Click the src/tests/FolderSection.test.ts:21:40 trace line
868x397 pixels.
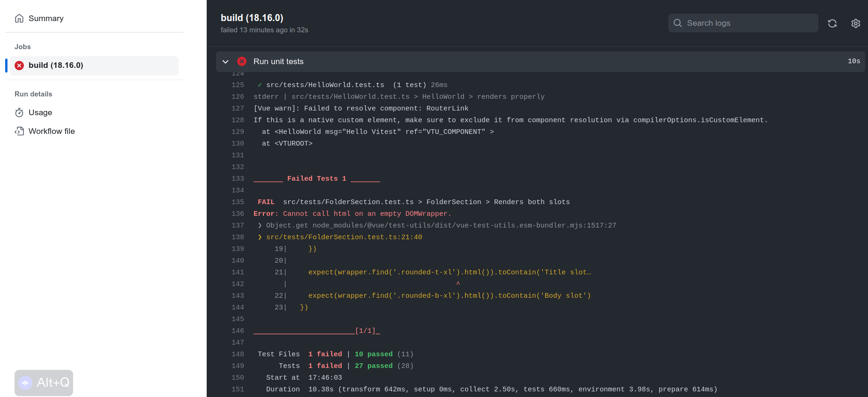[340, 237]
